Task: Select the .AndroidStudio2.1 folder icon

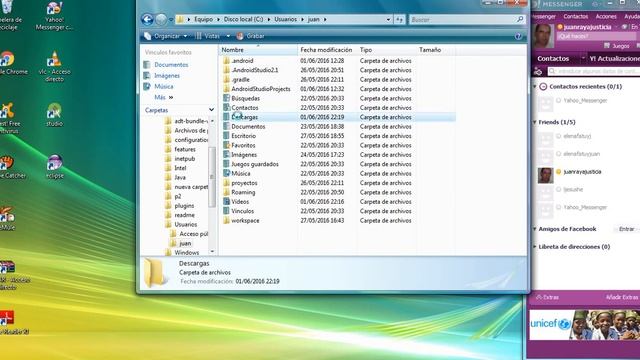Action: coord(227,70)
